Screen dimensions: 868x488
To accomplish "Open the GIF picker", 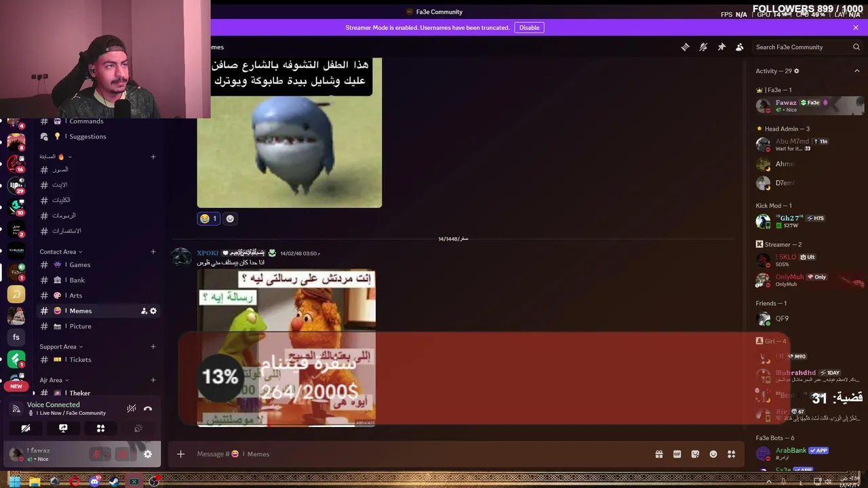I will tap(677, 454).
